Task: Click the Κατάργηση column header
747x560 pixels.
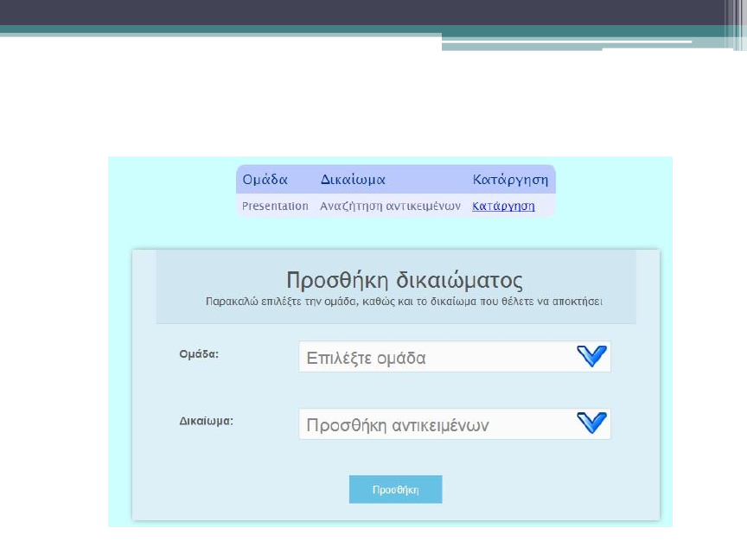Action: [x=510, y=180]
